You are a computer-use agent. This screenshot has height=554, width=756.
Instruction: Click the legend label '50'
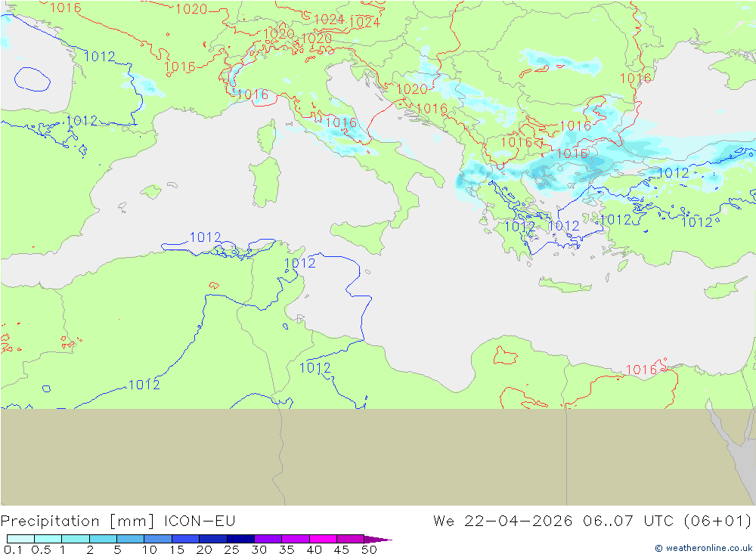pos(369,549)
